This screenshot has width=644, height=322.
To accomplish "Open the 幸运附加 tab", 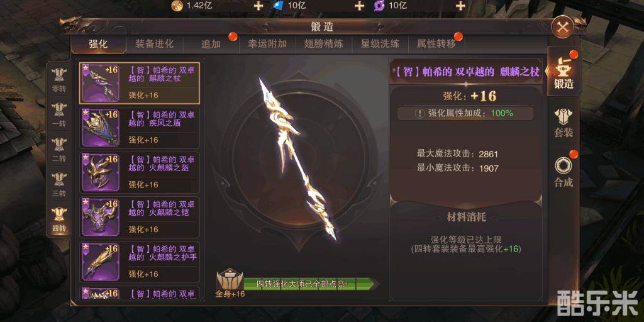I will [x=267, y=45].
